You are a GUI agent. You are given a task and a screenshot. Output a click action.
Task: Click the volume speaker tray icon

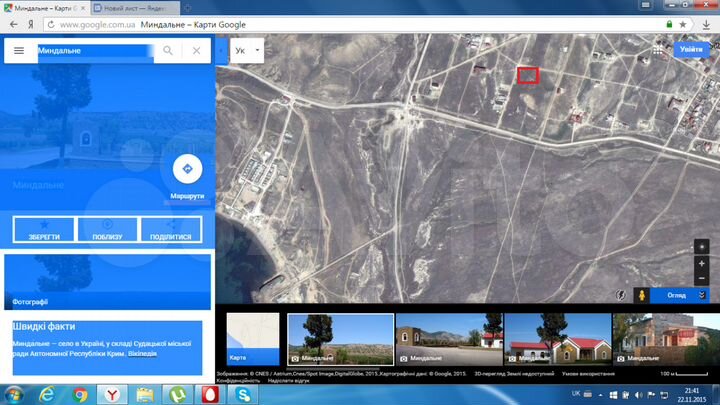click(639, 395)
